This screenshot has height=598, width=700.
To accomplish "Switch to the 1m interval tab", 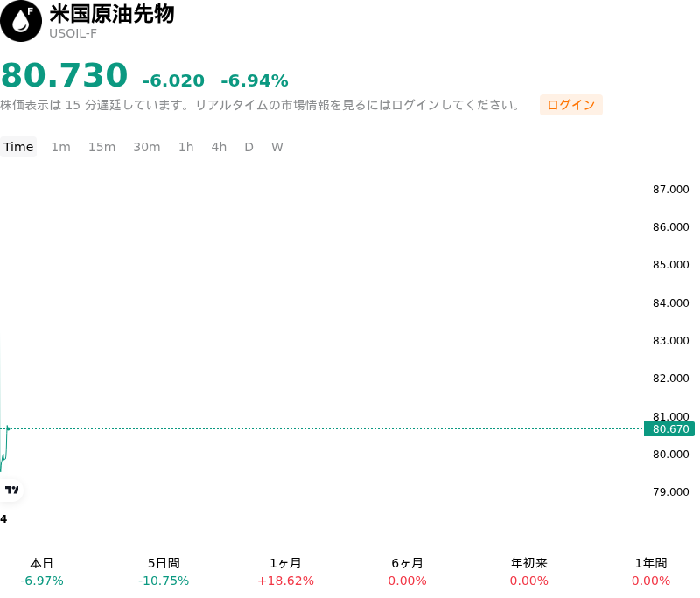I will (x=60, y=147).
